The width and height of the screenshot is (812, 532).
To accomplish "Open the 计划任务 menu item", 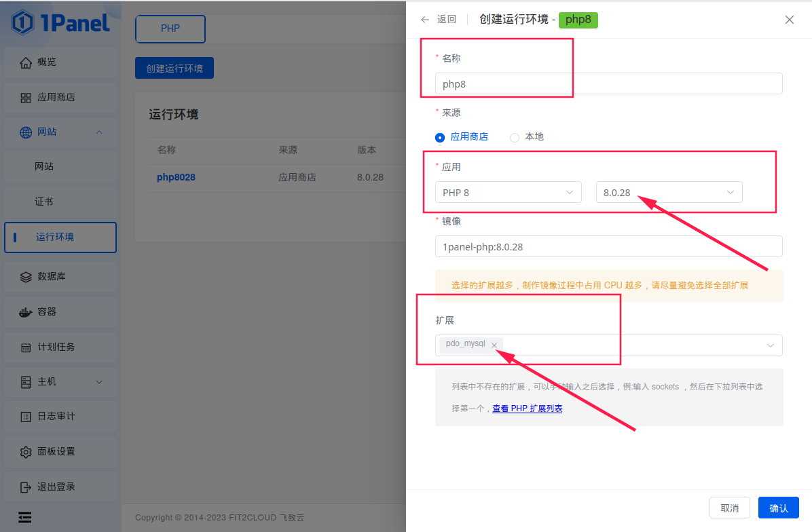I will tap(60, 347).
